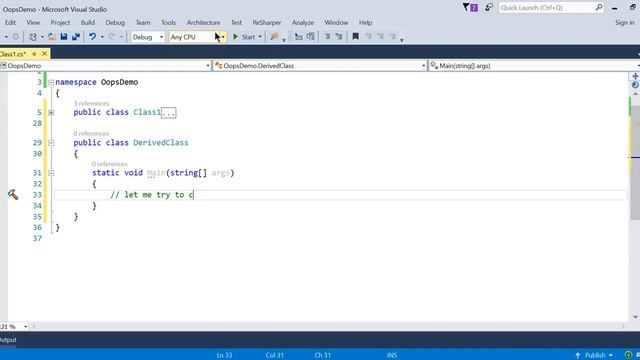Click the Ln 33 status bar indicator

click(224, 355)
